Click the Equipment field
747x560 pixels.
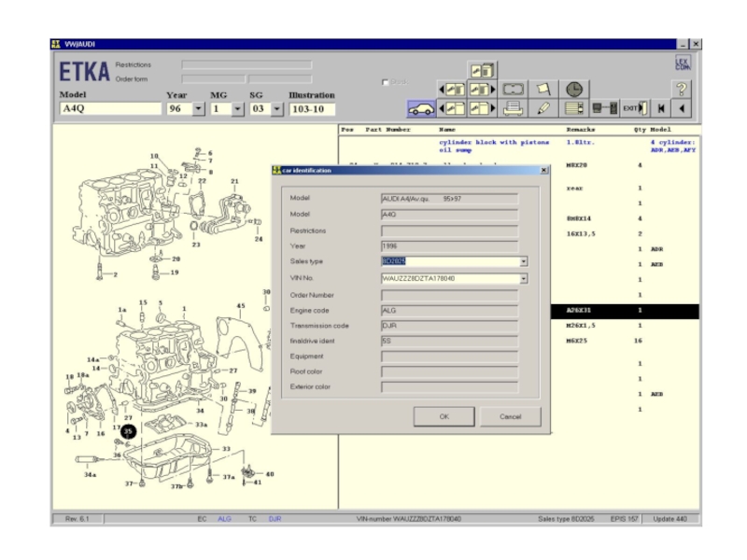click(x=450, y=357)
